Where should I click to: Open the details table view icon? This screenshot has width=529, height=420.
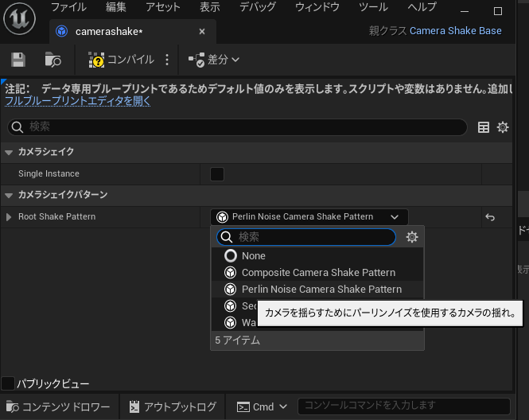click(x=484, y=127)
